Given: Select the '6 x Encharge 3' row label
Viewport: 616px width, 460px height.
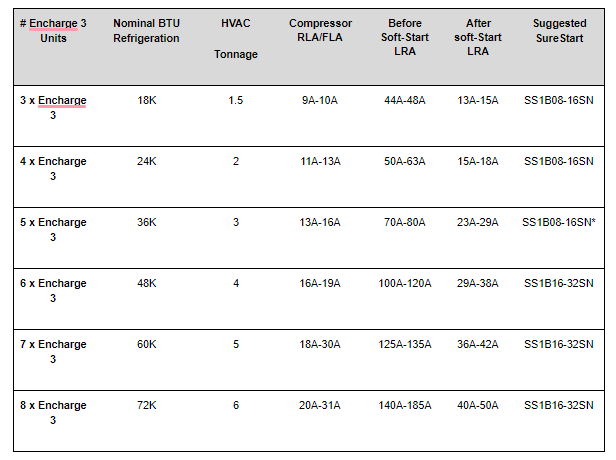Looking at the screenshot, I should point(53,291).
